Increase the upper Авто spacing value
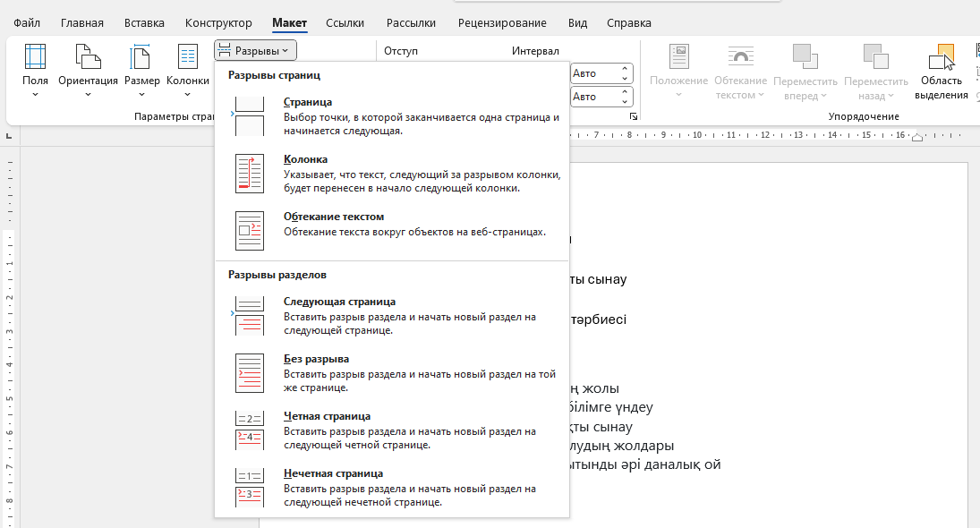The height and width of the screenshot is (528, 980). tap(625, 69)
